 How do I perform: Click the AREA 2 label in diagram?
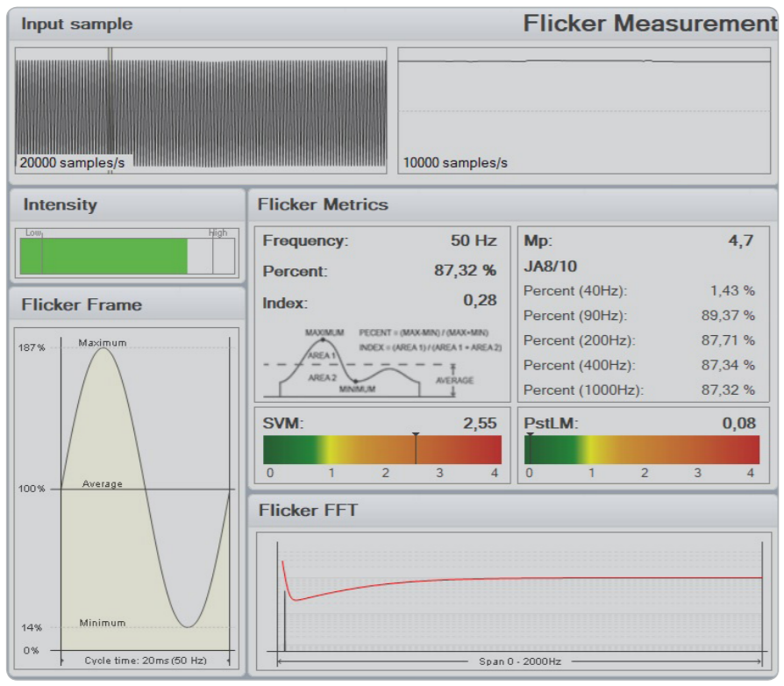coord(323,377)
